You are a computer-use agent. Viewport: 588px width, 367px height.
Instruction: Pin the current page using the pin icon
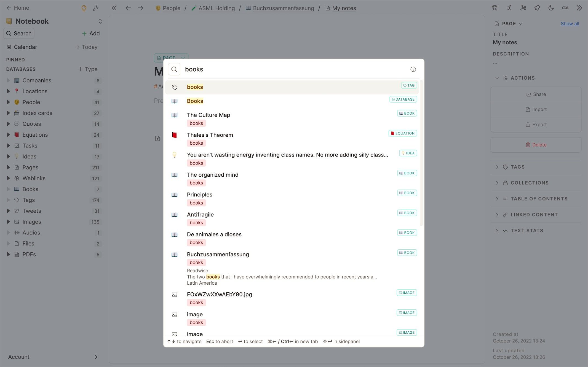(537, 8)
